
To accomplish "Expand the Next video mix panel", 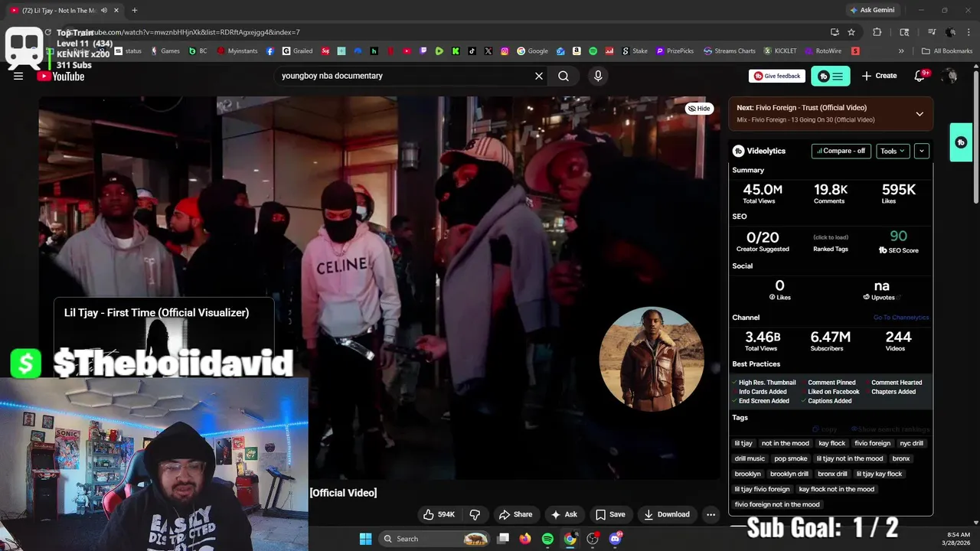I will point(920,113).
